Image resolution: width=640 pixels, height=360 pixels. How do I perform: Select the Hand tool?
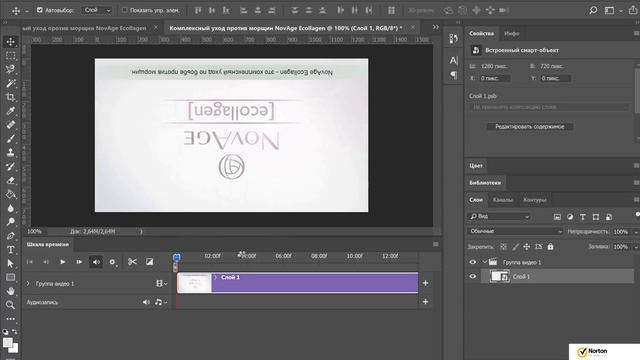[11, 291]
